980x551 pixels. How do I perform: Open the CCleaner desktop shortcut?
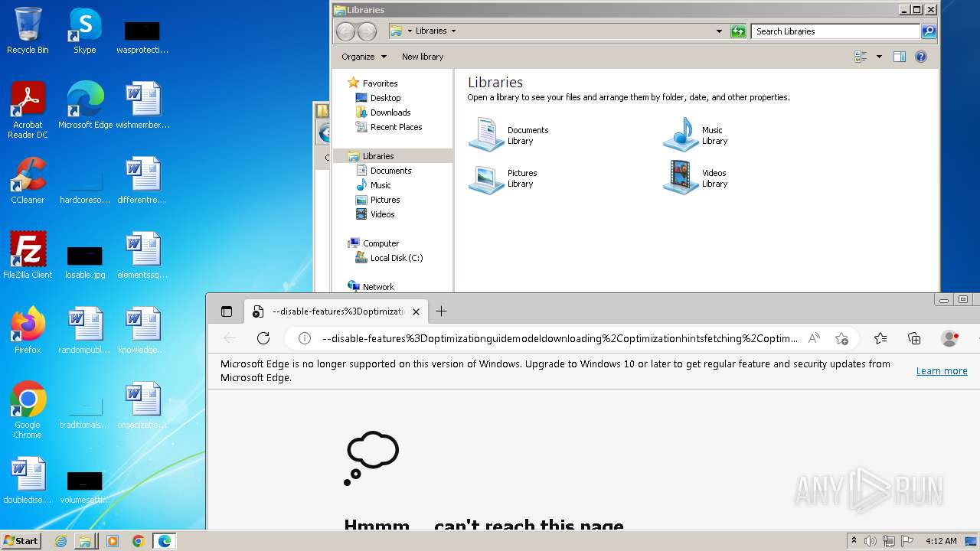coord(28,180)
